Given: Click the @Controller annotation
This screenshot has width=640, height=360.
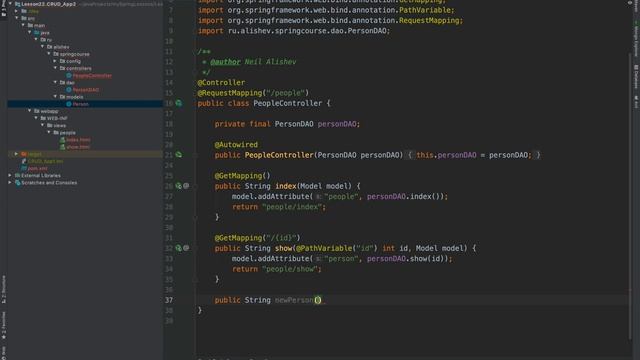Looking at the screenshot, I should pos(221,82).
